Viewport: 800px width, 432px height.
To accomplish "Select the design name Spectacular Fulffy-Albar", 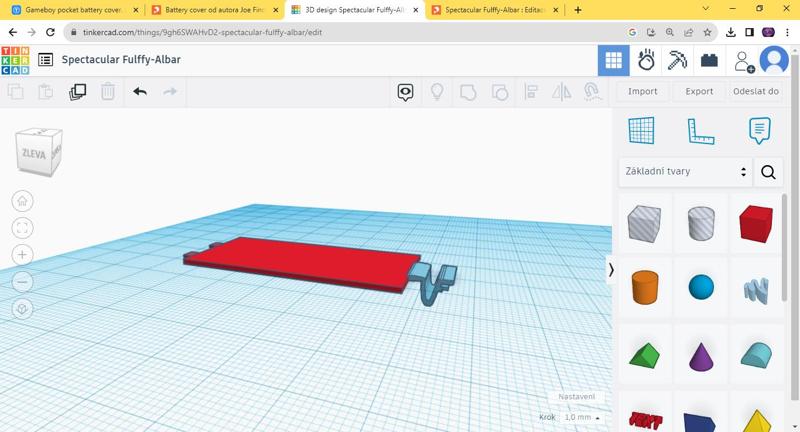I will 121,60.
